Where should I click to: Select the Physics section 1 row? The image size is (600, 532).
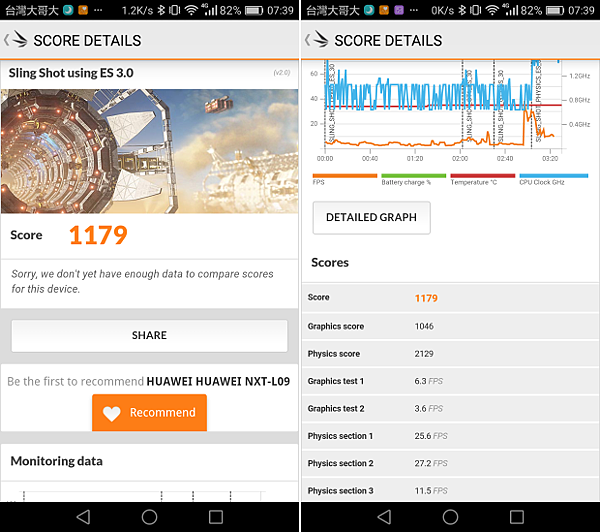coord(450,436)
